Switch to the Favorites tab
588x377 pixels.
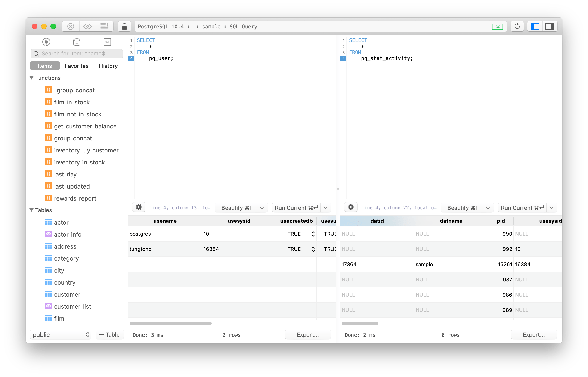point(77,66)
